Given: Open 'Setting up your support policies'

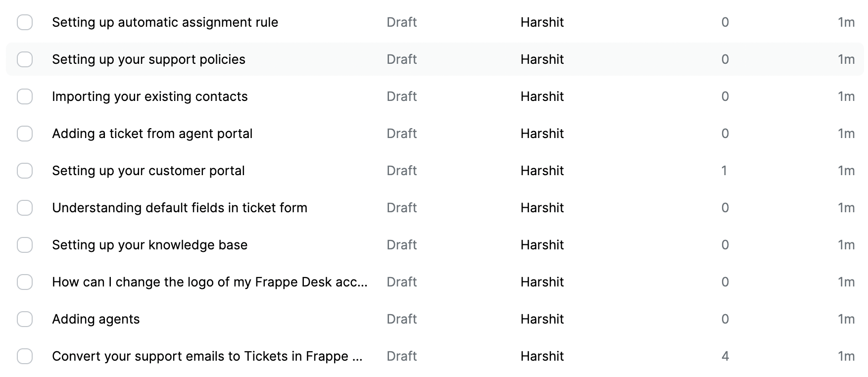Looking at the screenshot, I should coord(148,59).
